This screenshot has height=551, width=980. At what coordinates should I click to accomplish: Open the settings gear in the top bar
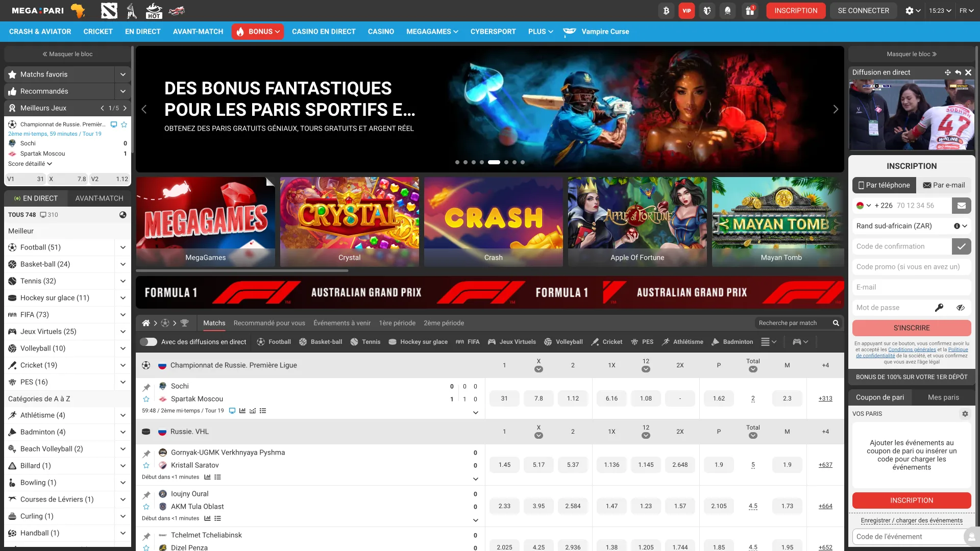910,10
